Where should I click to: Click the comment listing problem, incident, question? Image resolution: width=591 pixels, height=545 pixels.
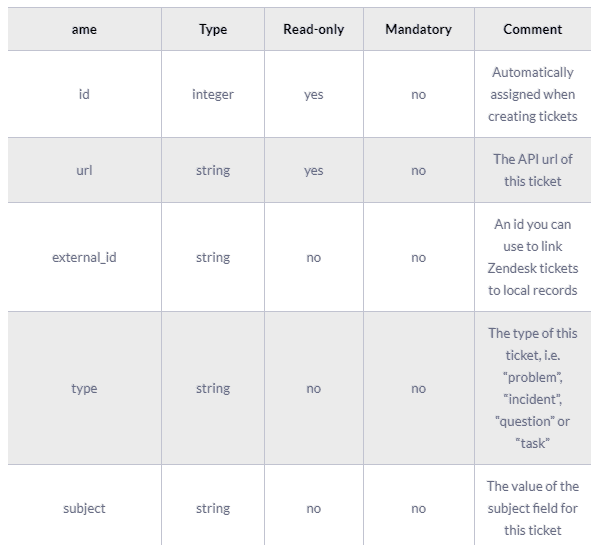[533, 388]
